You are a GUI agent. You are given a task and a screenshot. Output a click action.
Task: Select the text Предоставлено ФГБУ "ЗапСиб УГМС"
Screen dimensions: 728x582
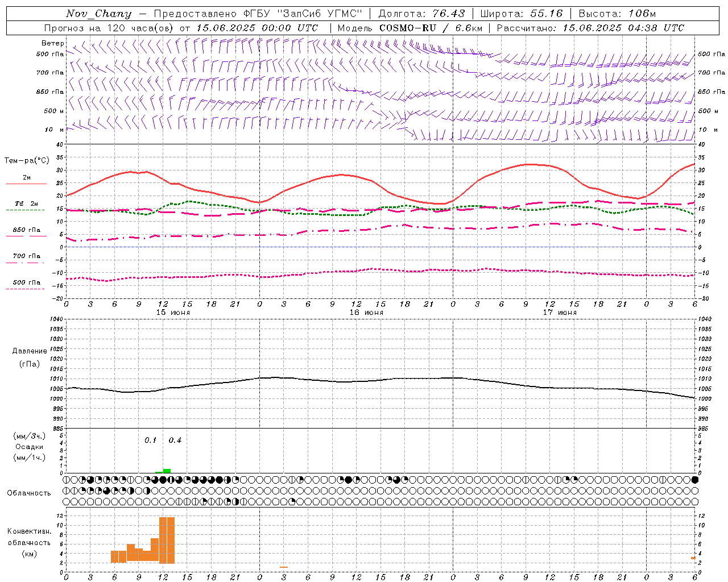(258, 14)
